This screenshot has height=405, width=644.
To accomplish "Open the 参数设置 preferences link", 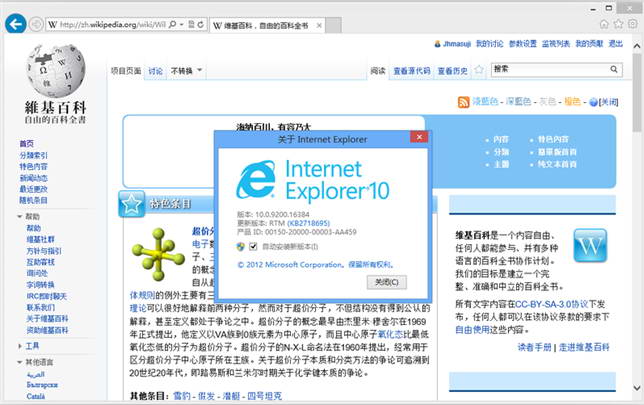I will coord(522,44).
